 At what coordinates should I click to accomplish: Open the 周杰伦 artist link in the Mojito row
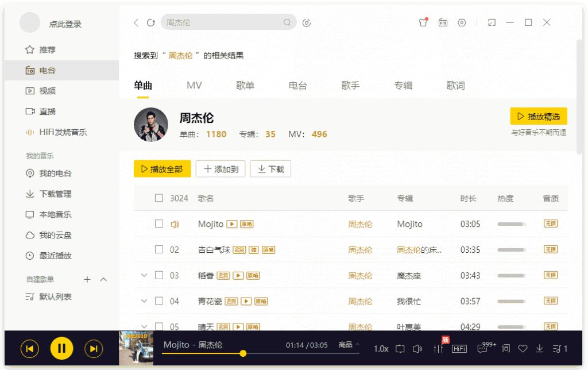tap(360, 224)
